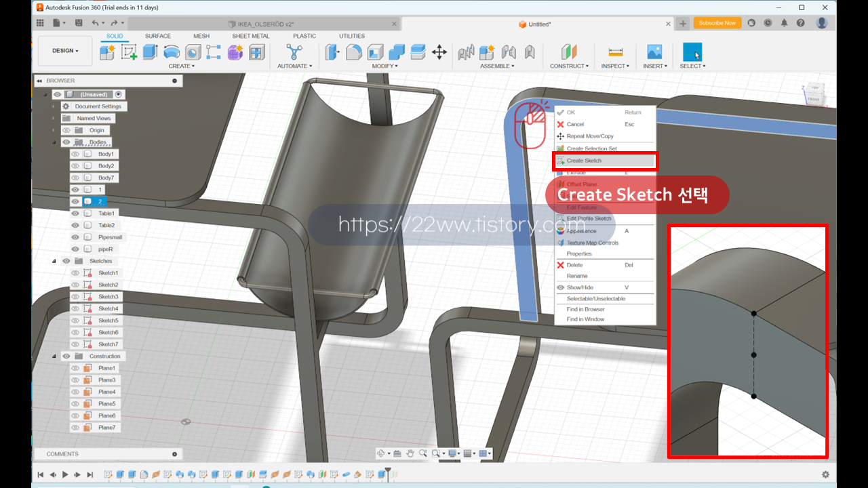Collapse the BROWSER panel

[x=39, y=81]
